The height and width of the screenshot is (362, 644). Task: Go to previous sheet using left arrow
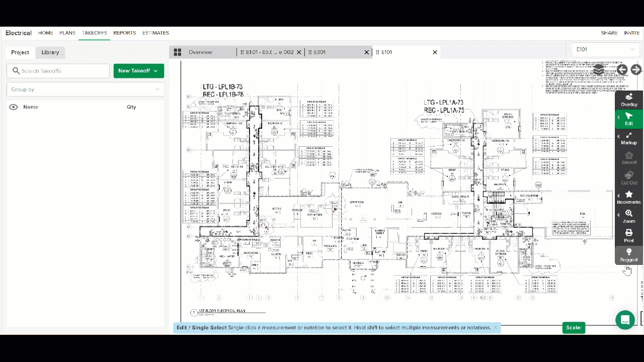(622, 70)
